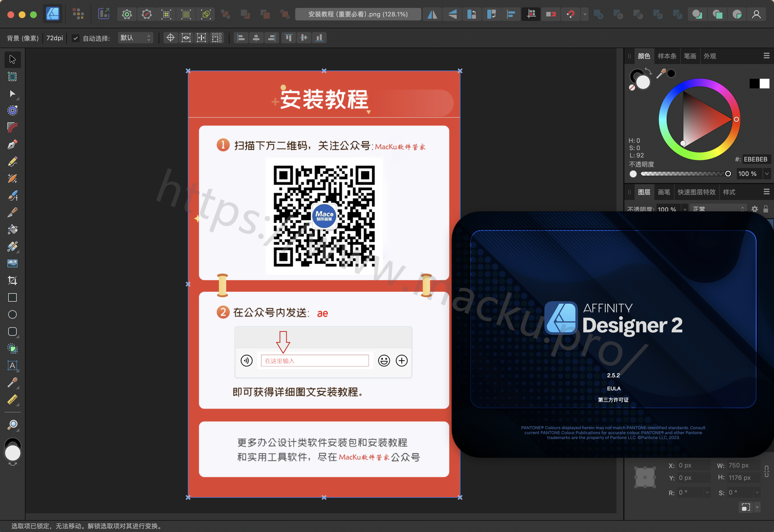This screenshot has height=532, width=774.
Task: Click Flip Vertical toolbar icon
Action: click(452, 14)
